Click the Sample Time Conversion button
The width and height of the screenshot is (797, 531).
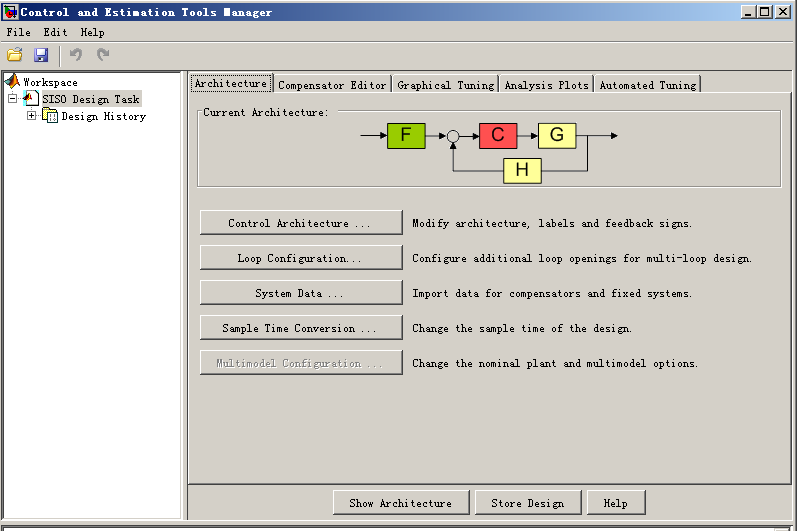click(301, 328)
